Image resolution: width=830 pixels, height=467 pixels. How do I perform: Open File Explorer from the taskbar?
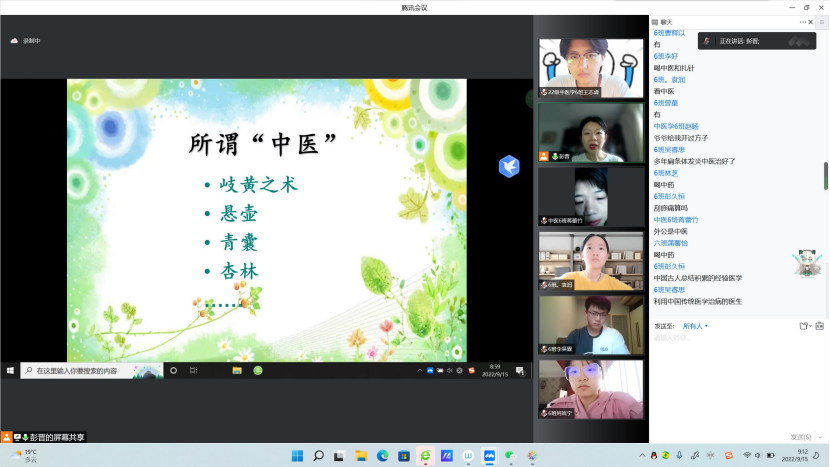point(361,456)
